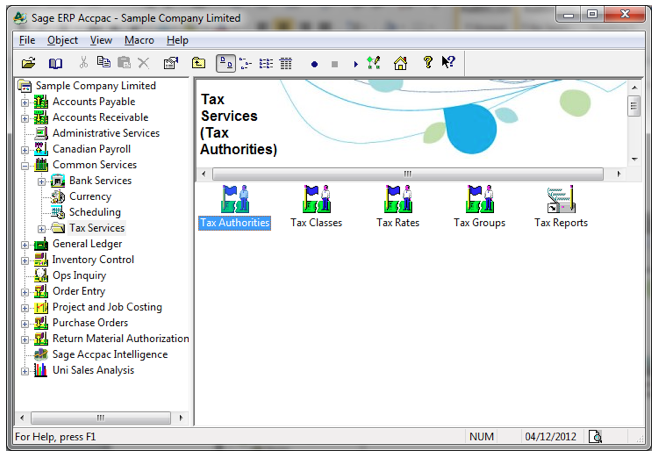Screen dimensions: 659x459
Task: Click the green arrows toolbar icon
Action: [x=374, y=63]
